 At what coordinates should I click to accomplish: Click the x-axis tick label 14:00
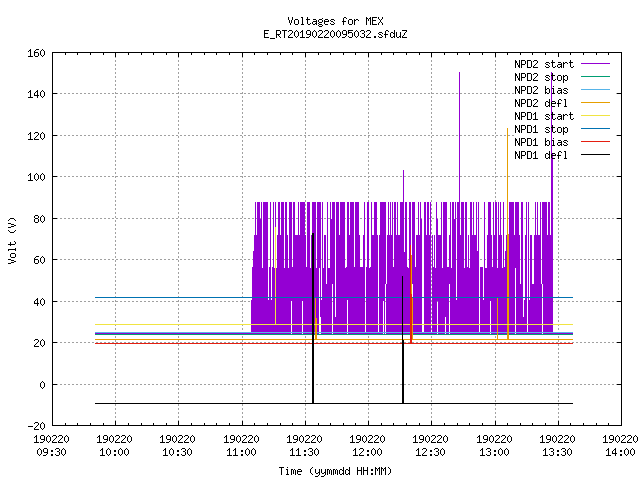click(x=620, y=452)
